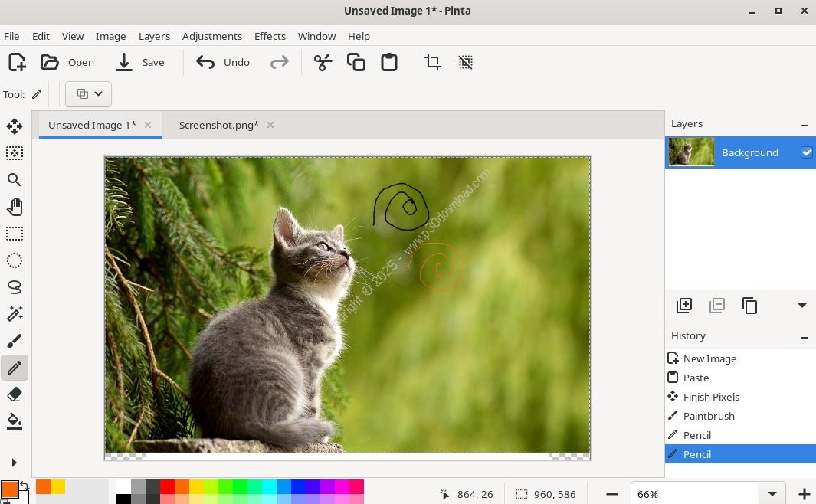
Task: Open the zoom percentage dropdown
Action: (x=772, y=494)
